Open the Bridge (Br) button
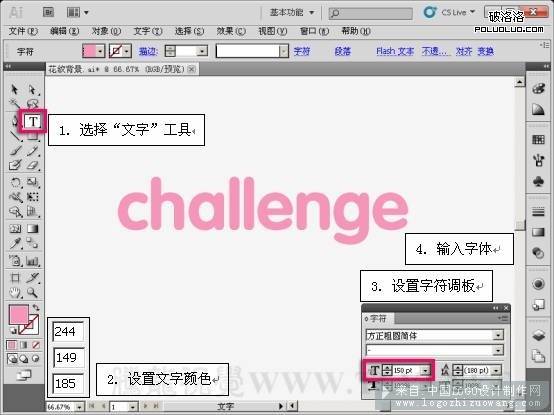Viewport: 554px width, 415px height. coord(48,12)
